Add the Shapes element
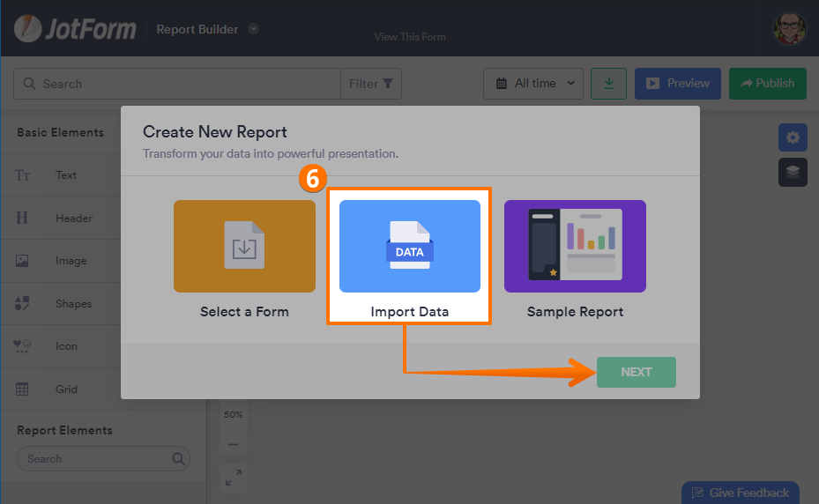This screenshot has width=819, height=504. (x=73, y=304)
